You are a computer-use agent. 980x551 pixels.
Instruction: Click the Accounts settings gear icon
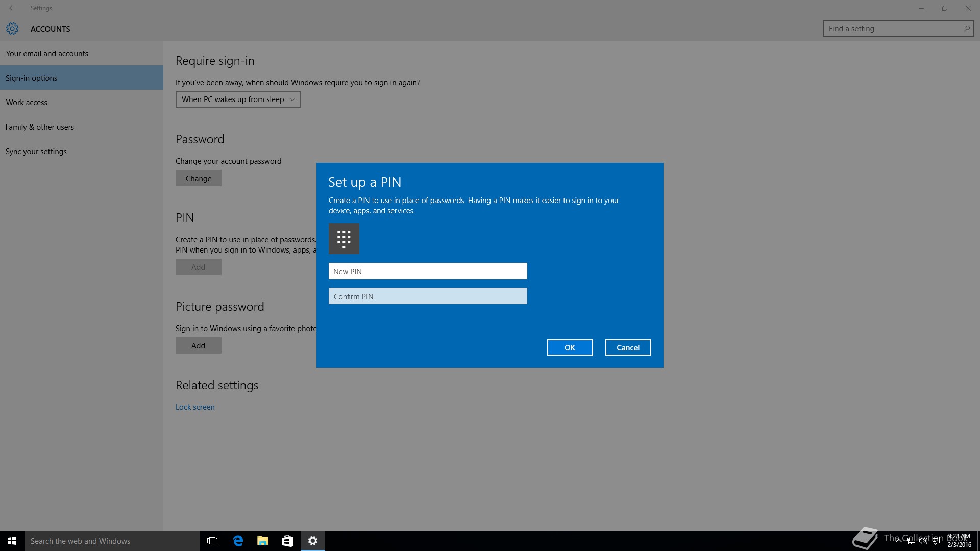12,29
